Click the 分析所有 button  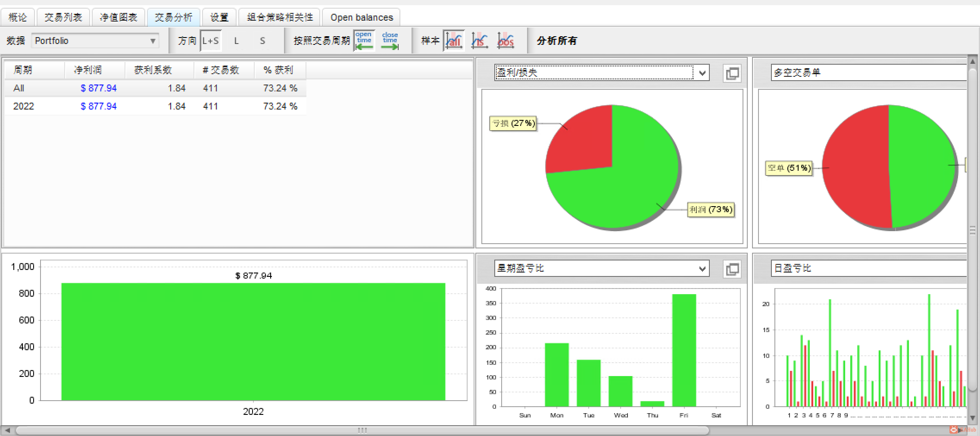pyautogui.click(x=557, y=41)
